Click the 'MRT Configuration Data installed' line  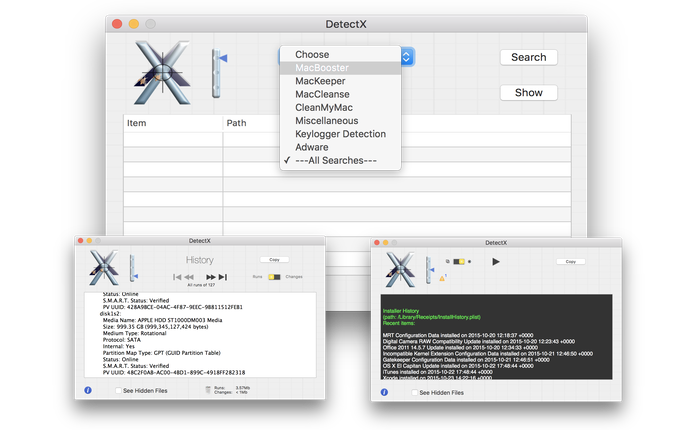coord(458,336)
